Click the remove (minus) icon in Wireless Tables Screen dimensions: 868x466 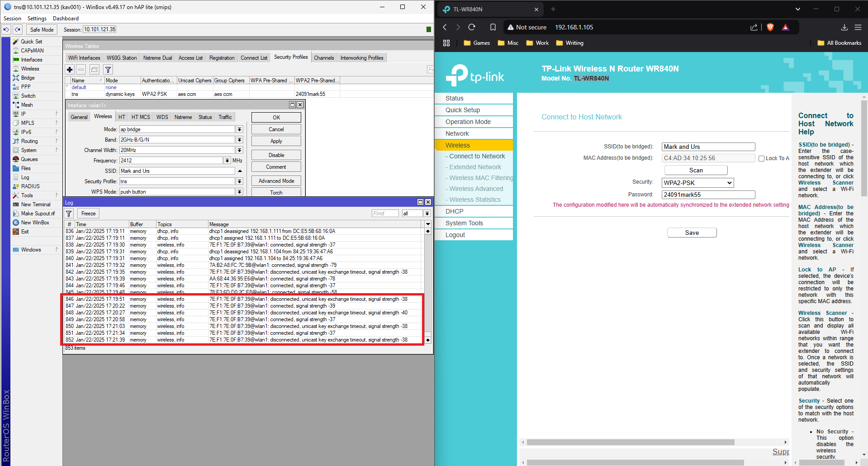click(x=81, y=70)
